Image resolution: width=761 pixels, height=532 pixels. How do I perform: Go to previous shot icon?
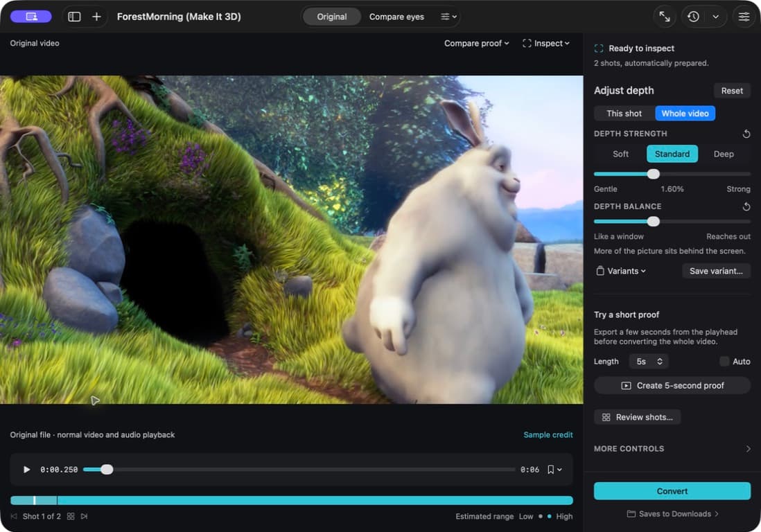(14, 517)
